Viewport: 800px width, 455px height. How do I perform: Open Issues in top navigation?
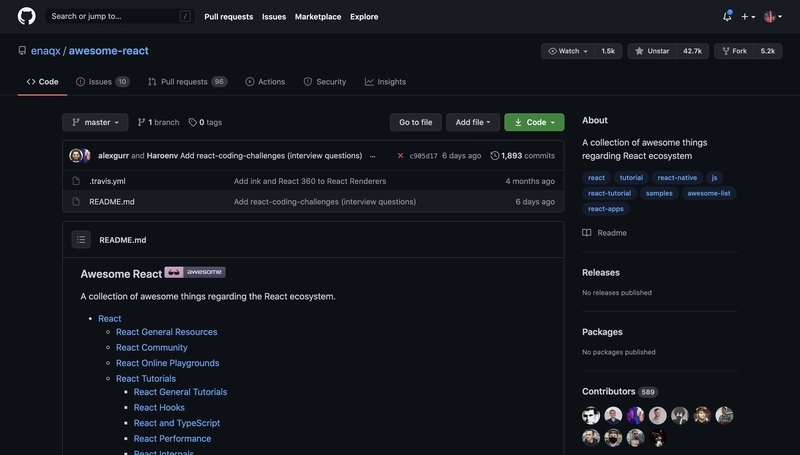pyautogui.click(x=274, y=17)
